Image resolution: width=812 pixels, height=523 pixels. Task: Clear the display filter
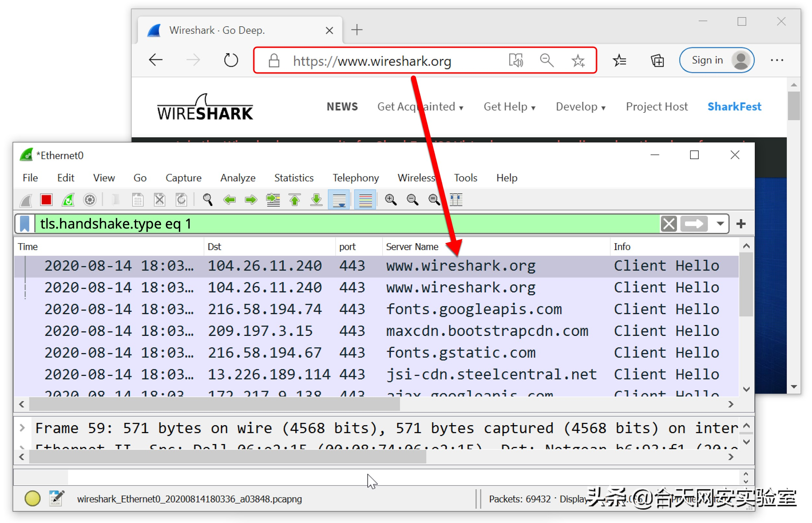[669, 224]
